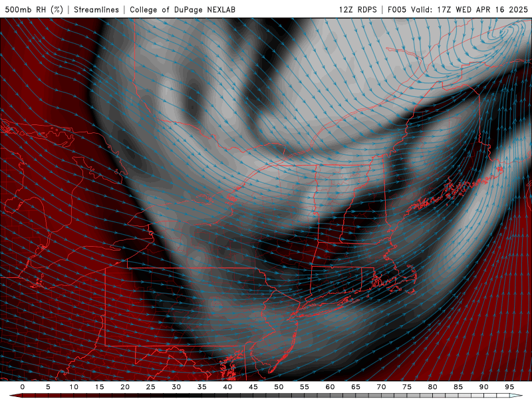This screenshot has height=399, width=532.
Task: Click the colorbar label "0"
Action: point(23,387)
